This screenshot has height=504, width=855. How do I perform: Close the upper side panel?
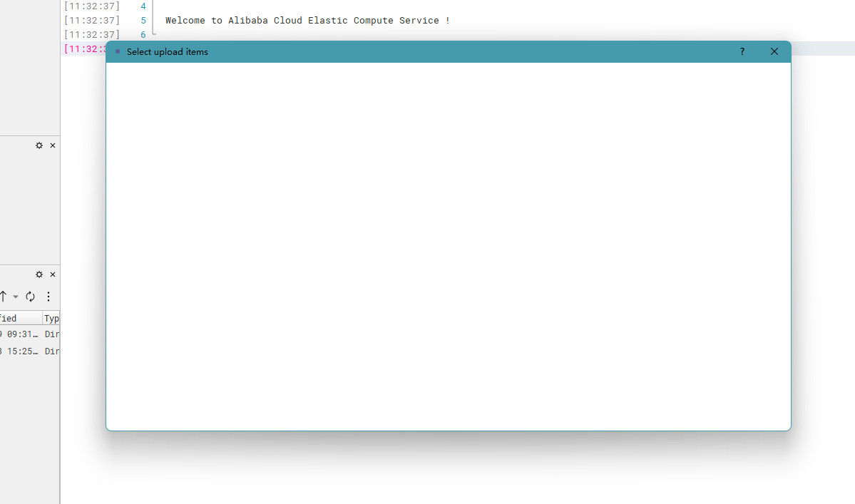coord(53,145)
